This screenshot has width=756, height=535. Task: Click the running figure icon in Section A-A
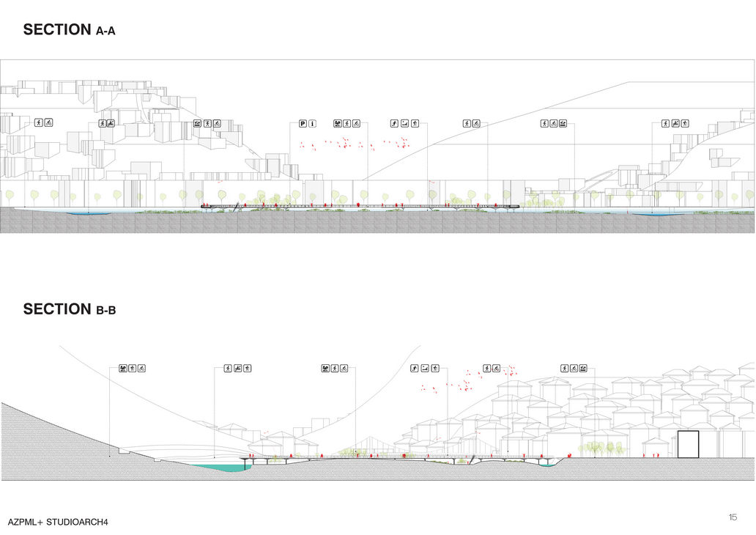click(394, 123)
